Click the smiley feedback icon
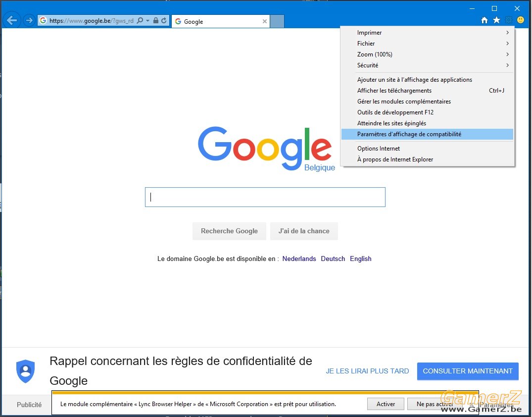The width and height of the screenshot is (532, 417). coord(521,20)
